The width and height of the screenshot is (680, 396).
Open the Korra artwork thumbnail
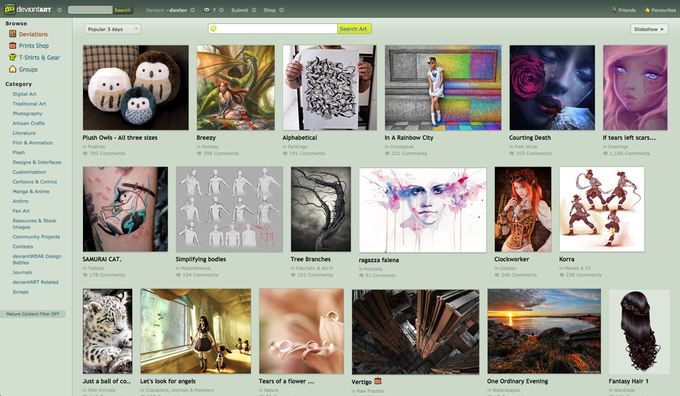tap(602, 209)
